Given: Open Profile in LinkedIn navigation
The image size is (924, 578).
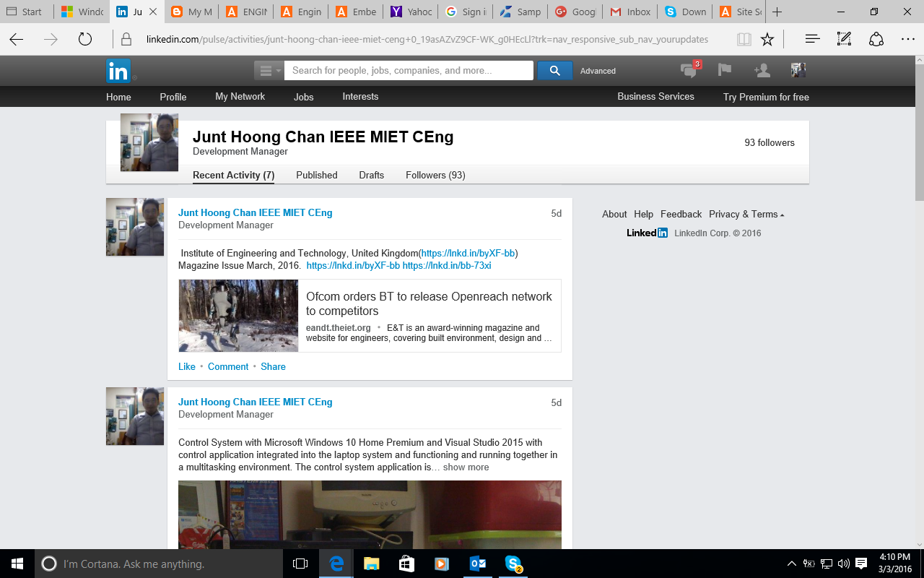Looking at the screenshot, I should 173,97.
